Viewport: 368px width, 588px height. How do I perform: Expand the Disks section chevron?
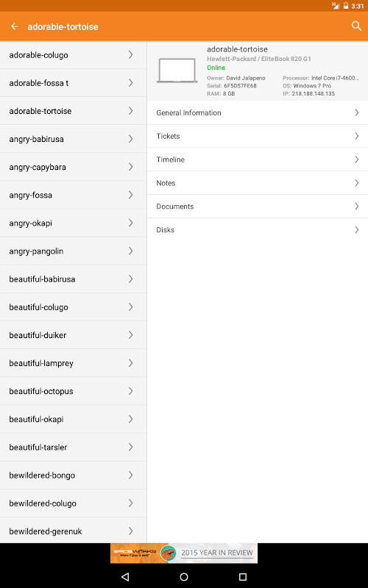(357, 230)
